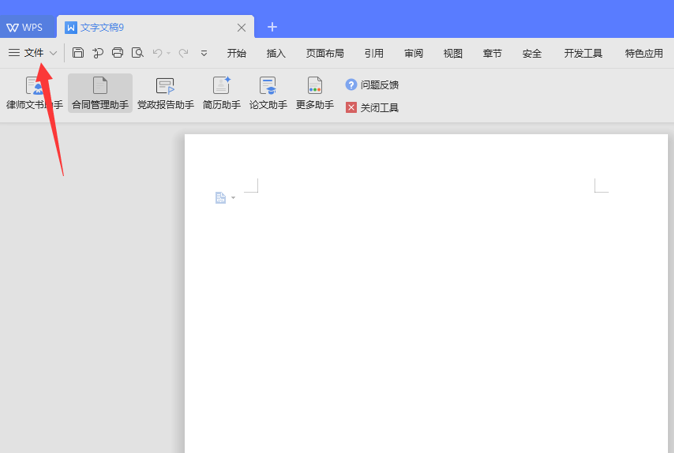
Task: Expand the paste options dropdown arrow
Action: point(233,198)
